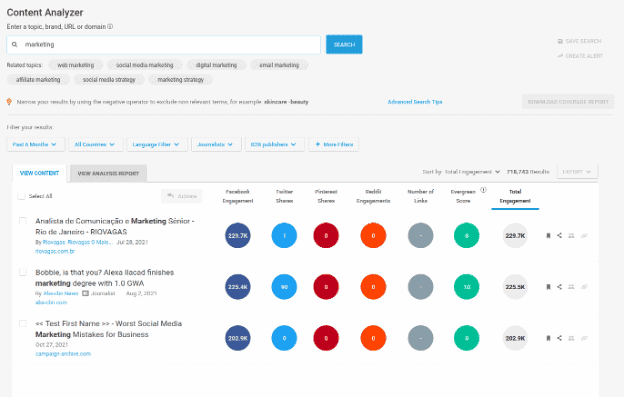
Task: Click the Create Alert icon
Action: (x=560, y=56)
